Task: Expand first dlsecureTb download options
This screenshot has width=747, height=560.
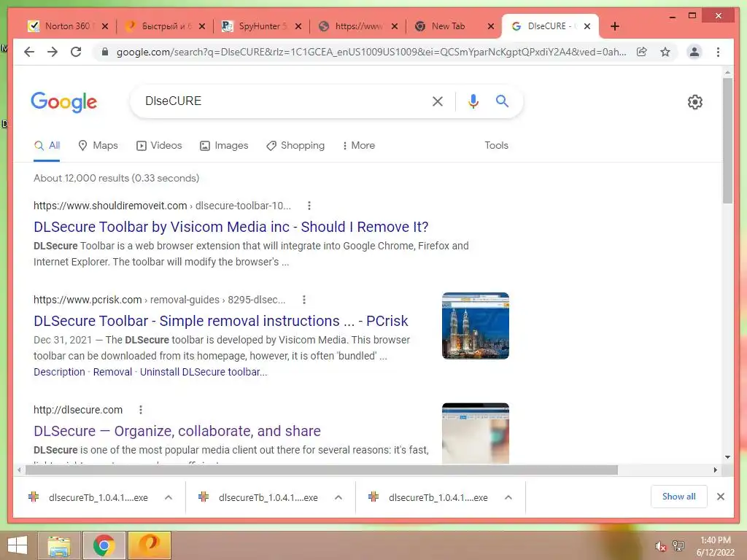Action: tap(169, 497)
